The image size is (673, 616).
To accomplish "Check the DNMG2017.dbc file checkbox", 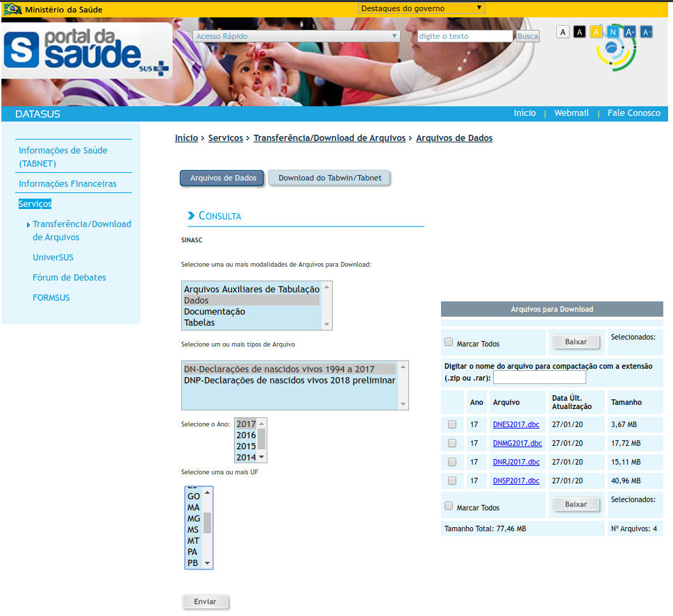I will pos(452,443).
